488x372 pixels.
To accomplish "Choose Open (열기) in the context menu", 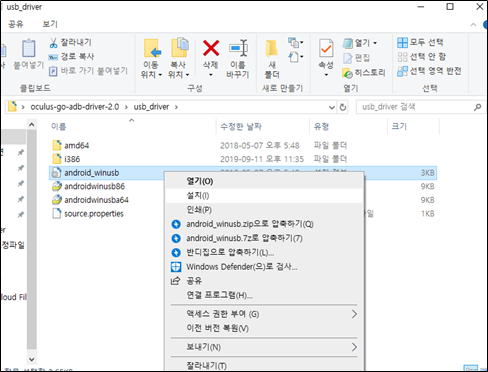I will pyautogui.click(x=264, y=181).
